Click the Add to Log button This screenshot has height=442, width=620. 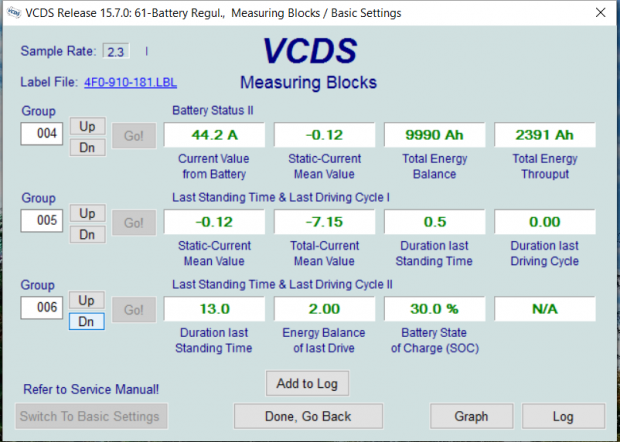(x=307, y=383)
